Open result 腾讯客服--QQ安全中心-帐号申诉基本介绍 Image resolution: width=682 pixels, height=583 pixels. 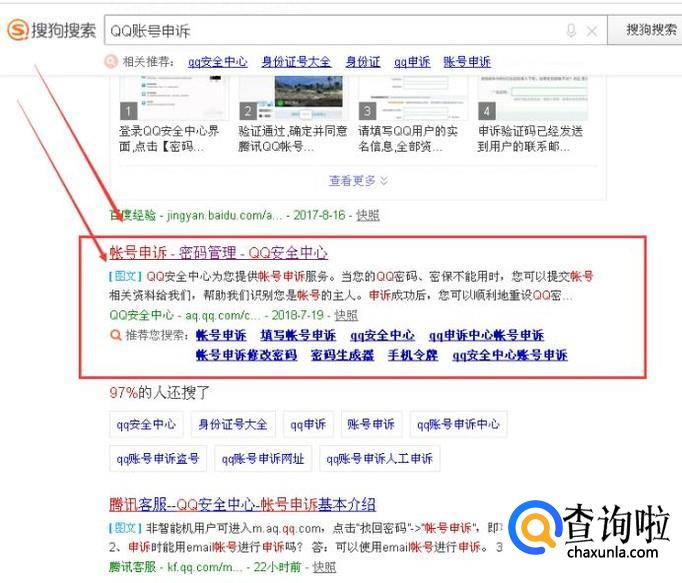point(242,505)
